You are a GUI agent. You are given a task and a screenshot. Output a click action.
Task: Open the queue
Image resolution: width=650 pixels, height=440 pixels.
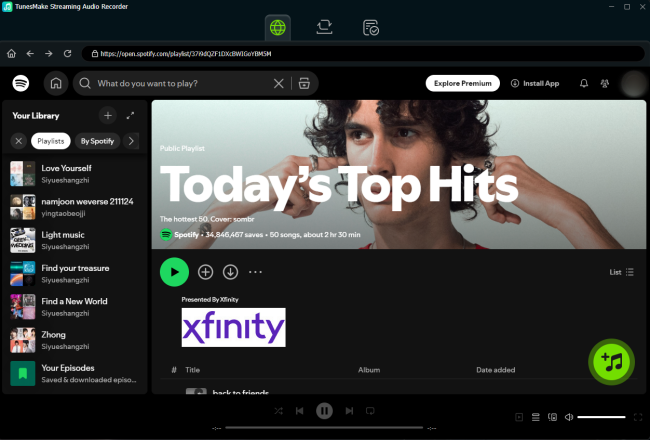click(536, 417)
